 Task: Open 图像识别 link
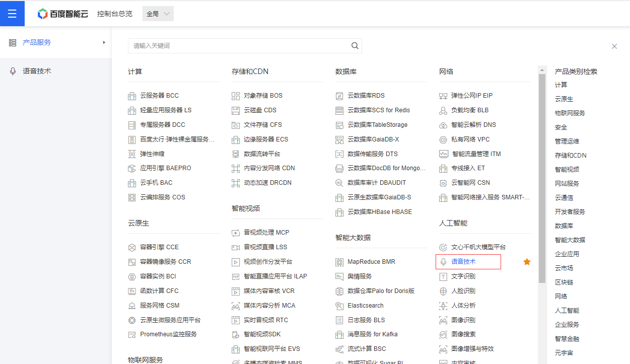463,320
